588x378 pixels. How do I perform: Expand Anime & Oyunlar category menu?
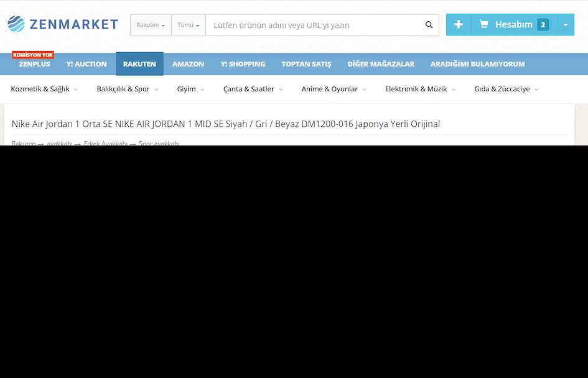click(x=334, y=89)
